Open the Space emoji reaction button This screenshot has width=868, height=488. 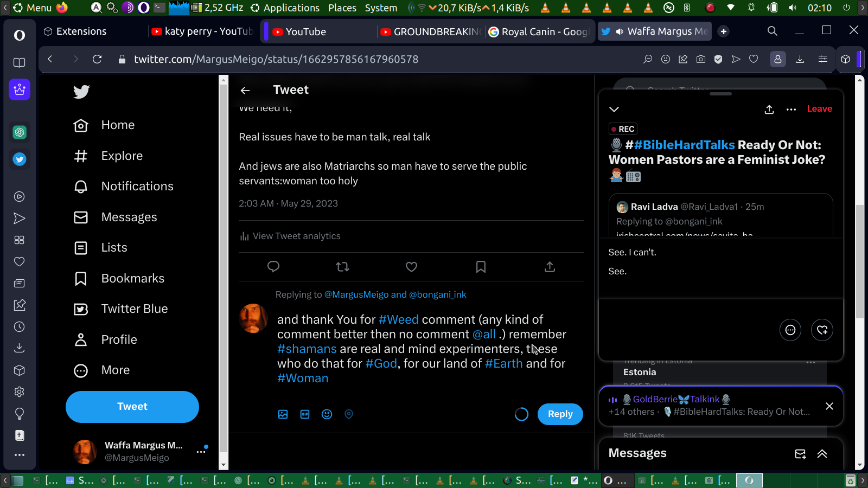tap(790, 330)
